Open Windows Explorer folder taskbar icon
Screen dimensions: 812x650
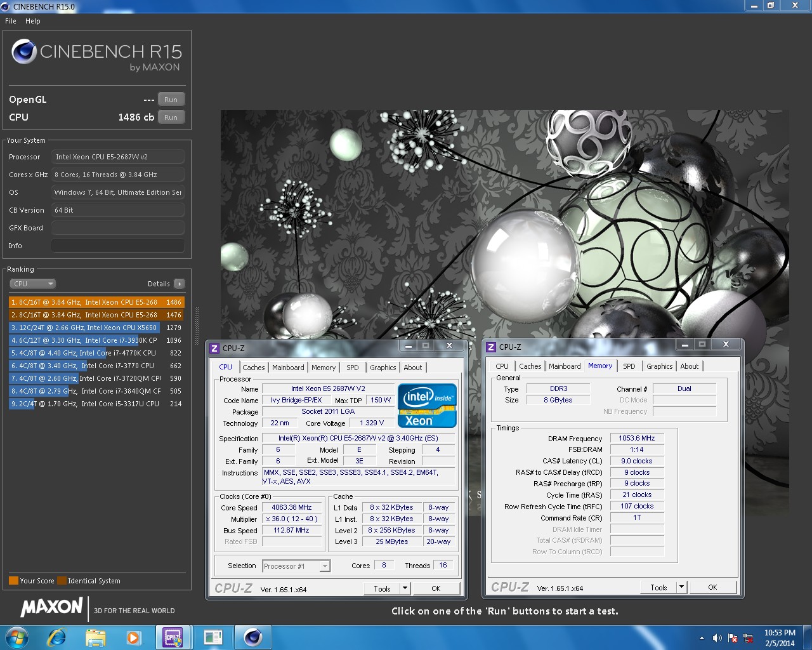pyautogui.click(x=95, y=637)
